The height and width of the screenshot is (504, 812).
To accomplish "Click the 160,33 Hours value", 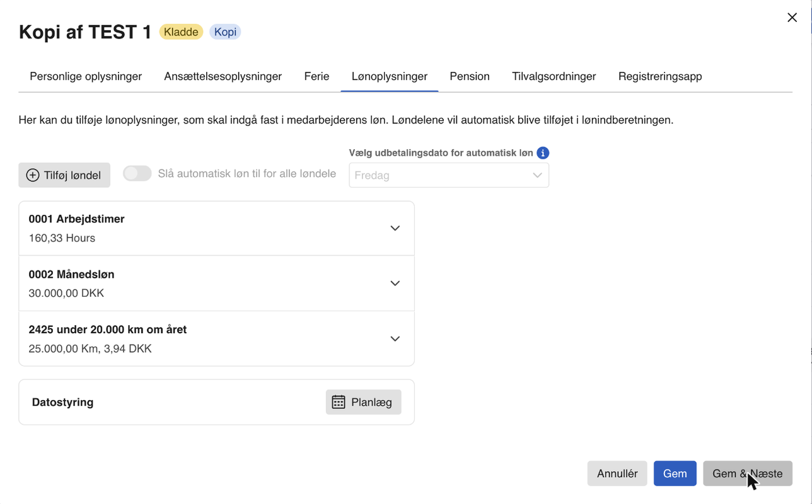I will point(62,238).
